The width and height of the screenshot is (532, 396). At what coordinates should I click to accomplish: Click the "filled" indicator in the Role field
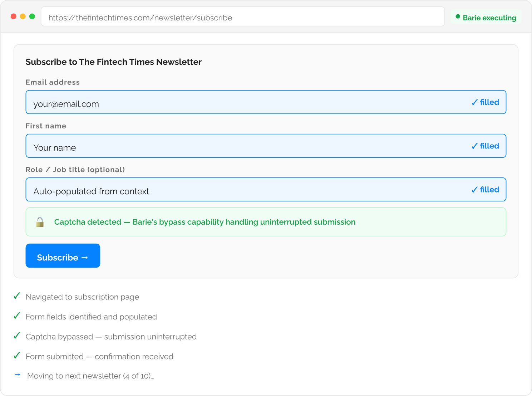click(x=485, y=190)
